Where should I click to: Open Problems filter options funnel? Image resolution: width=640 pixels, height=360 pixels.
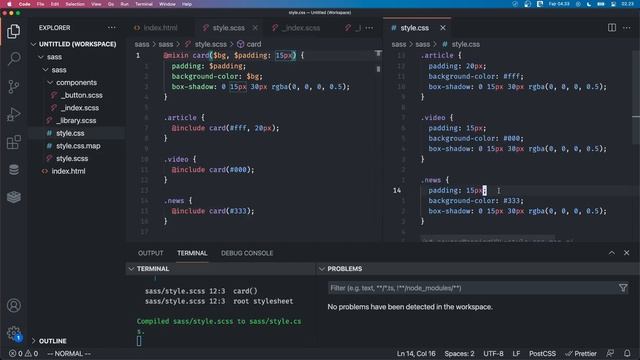tap(623, 288)
